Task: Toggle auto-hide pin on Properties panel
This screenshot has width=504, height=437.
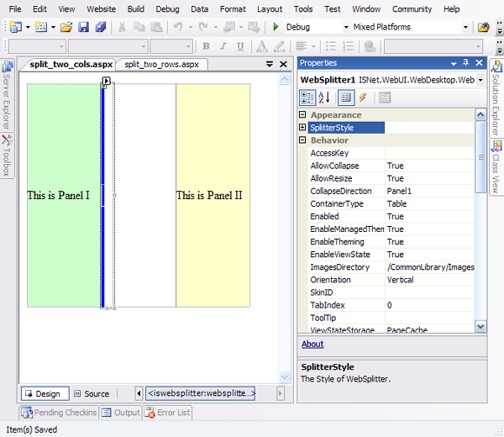Action: pos(465,63)
